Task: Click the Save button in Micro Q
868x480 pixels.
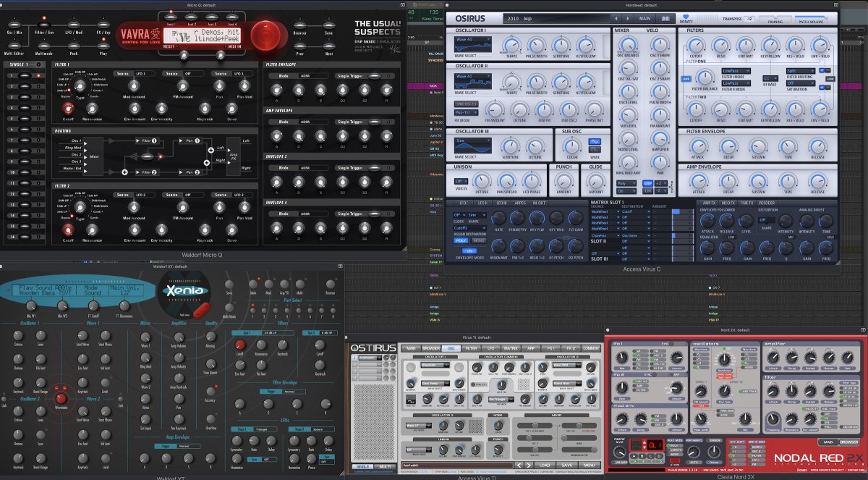Action: pyautogui.click(x=329, y=25)
